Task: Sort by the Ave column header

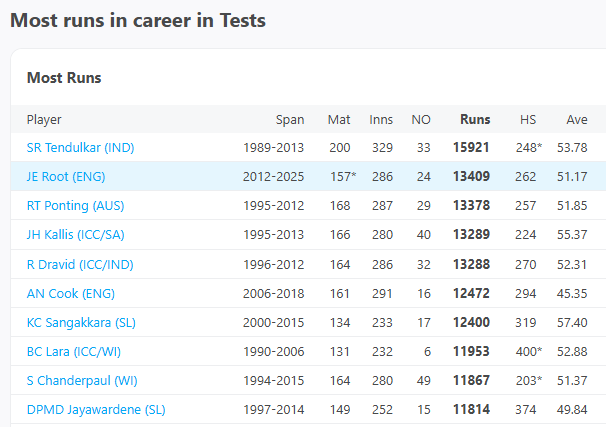Action: pyautogui.click(x=577, y=120)
